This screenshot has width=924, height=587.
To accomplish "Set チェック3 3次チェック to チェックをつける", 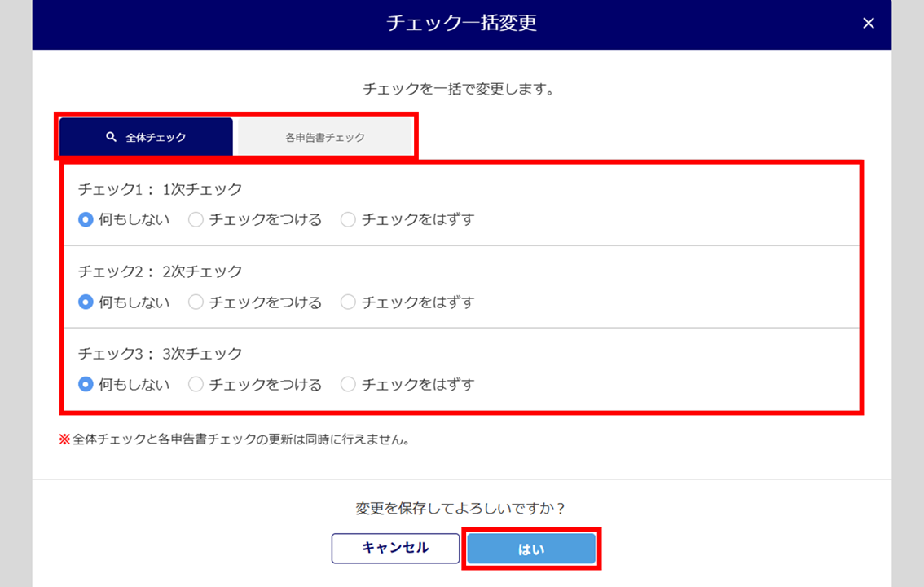I will pos(196,384).
